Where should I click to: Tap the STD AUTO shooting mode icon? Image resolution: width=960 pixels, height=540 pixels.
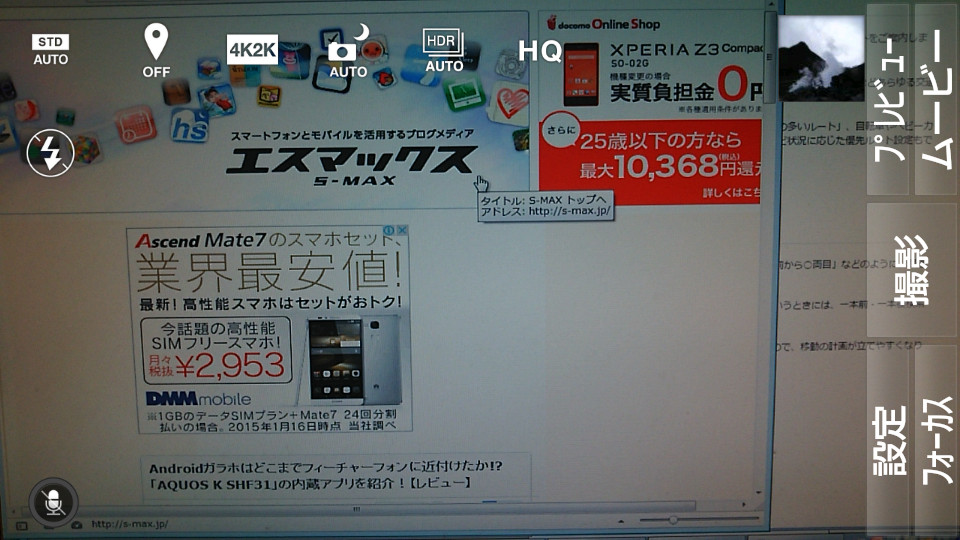pyautogui.click(x=50, y=50)
